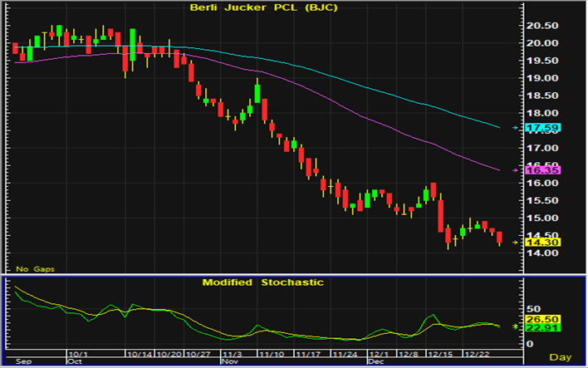
Task: Select the Dec month label on axis
Action: 375,361
